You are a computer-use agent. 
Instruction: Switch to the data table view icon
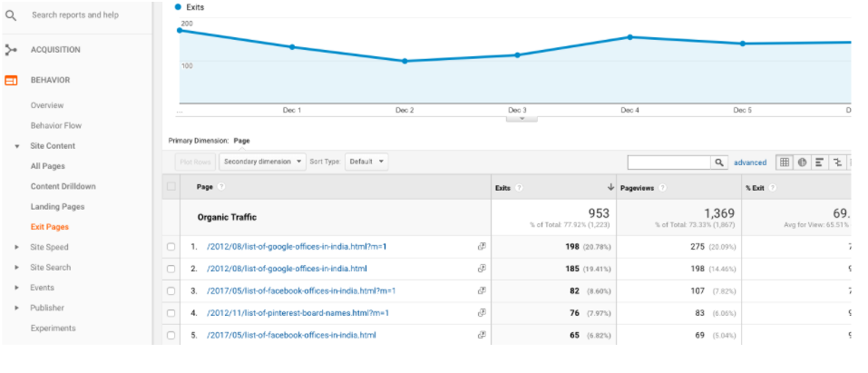(x=785, y=162)
